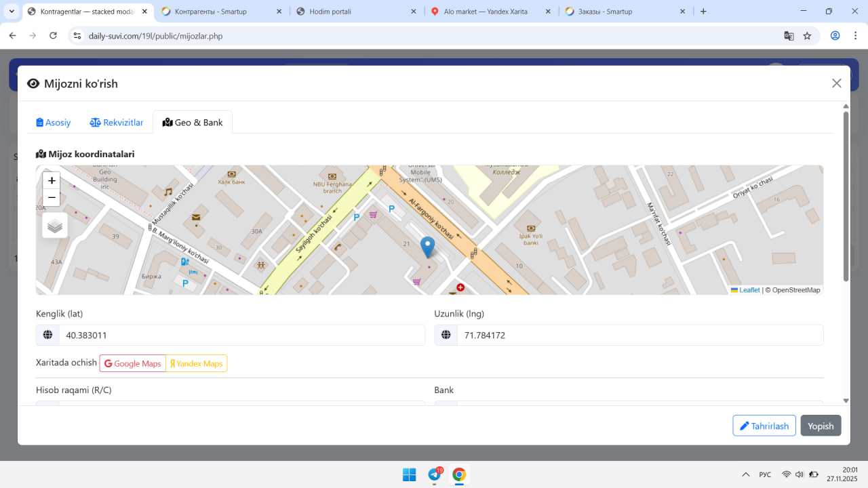Show hidden system tray icons
The width and height of the screenshot is (868, 488).
746,474
